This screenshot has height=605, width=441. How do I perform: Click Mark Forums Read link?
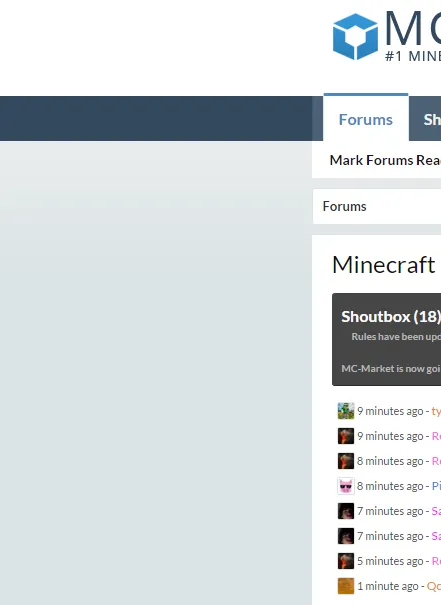pos(385,160)
